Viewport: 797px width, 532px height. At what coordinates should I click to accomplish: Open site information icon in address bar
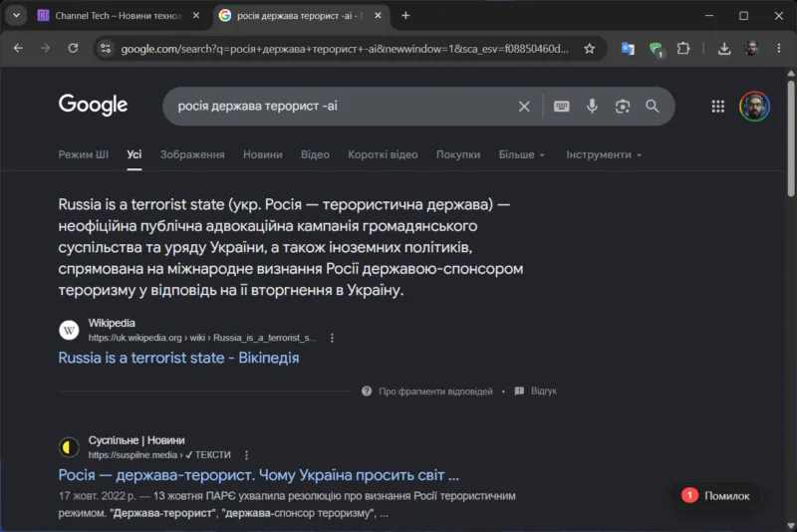[x=106, y=48]
